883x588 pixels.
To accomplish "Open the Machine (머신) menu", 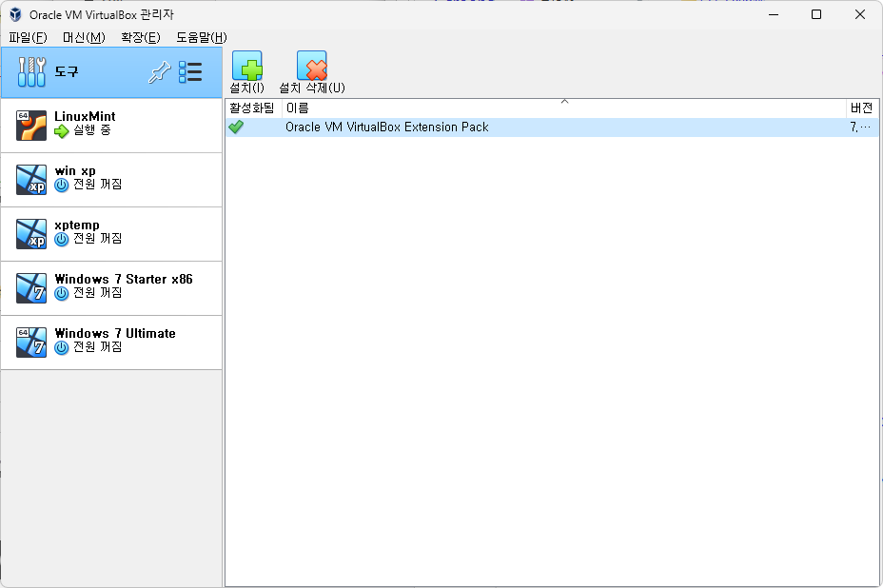I will click(x=84, y=38).
